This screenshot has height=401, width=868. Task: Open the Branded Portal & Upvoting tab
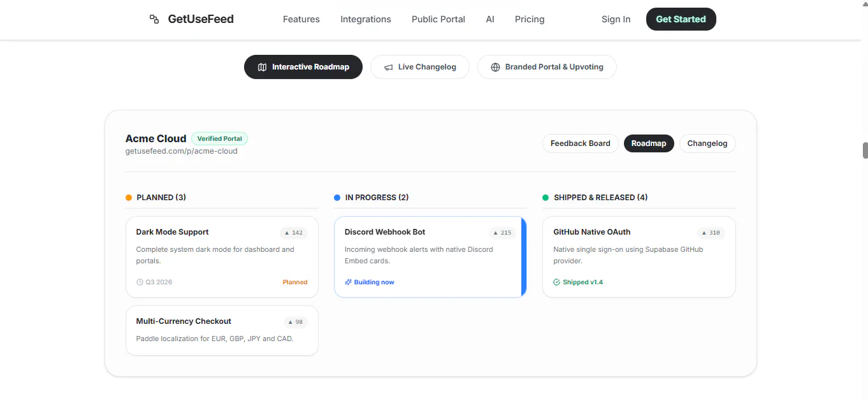coord(547,67)
